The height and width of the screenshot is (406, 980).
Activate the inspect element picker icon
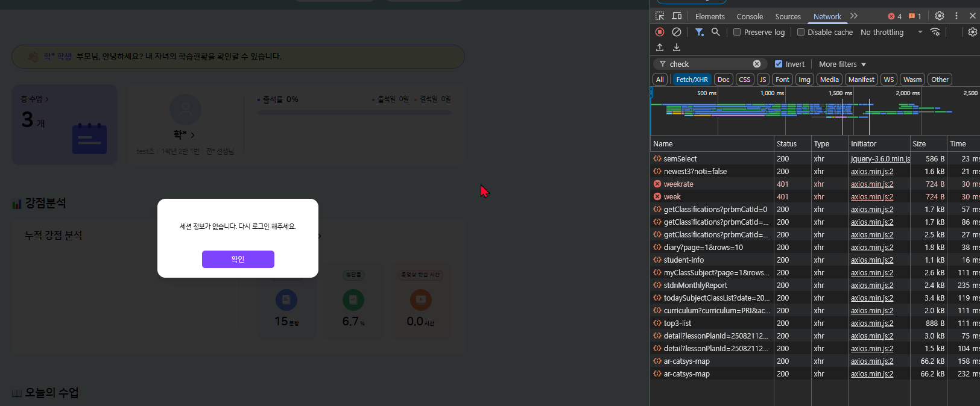[x=660, y=16]
